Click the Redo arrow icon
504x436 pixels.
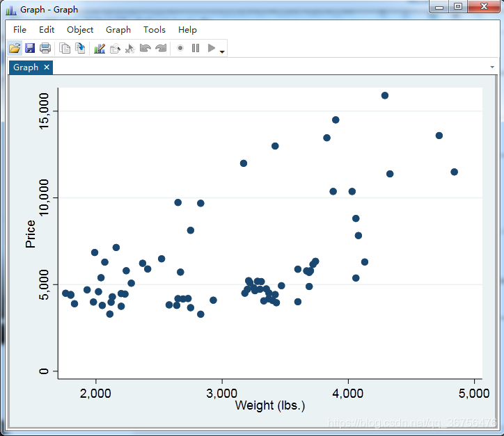click(161, 48)
